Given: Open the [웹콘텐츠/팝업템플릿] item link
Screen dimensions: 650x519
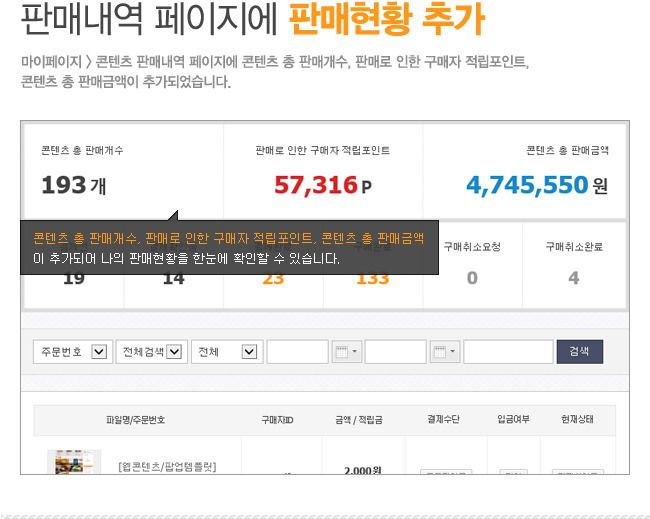Looking at the screenshot, I should point(167,467).
